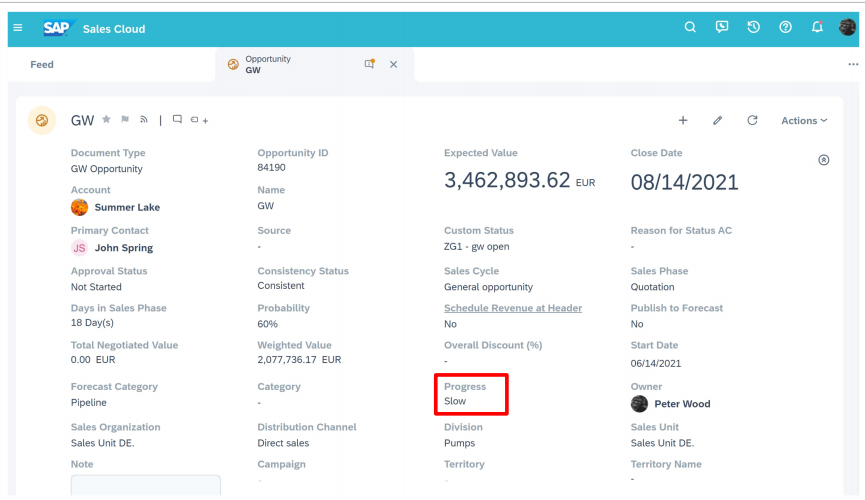Click the Summer Lake account image
The image size is (865, 500).
tap(79, 208)
